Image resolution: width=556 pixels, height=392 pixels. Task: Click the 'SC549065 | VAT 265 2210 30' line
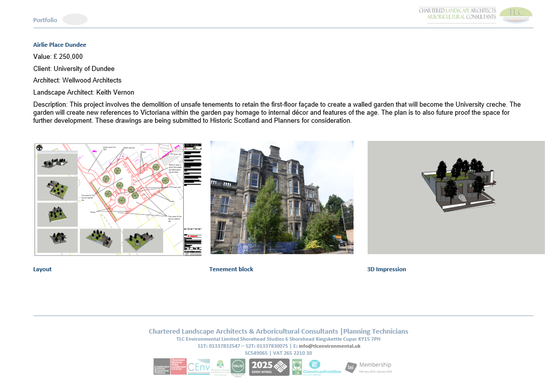click(279, 353)
